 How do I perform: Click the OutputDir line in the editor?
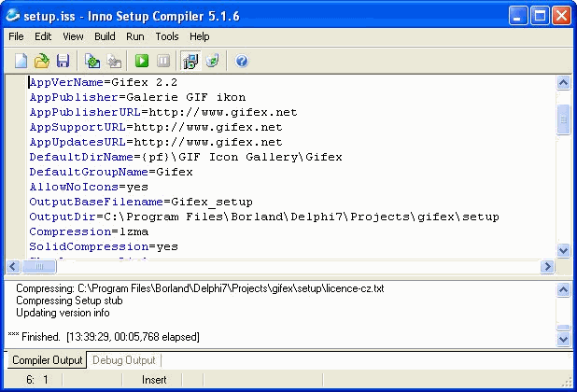pyautogui.click(x=264, y=217)
